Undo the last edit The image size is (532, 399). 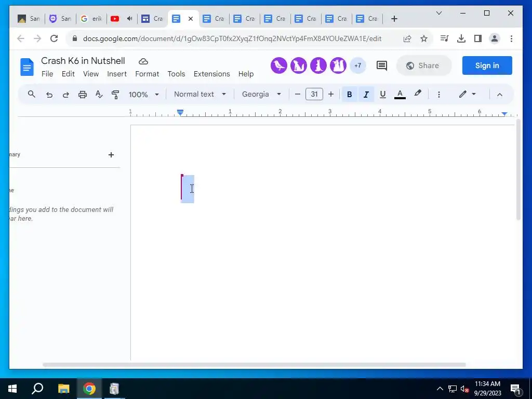tap(49, 95)
